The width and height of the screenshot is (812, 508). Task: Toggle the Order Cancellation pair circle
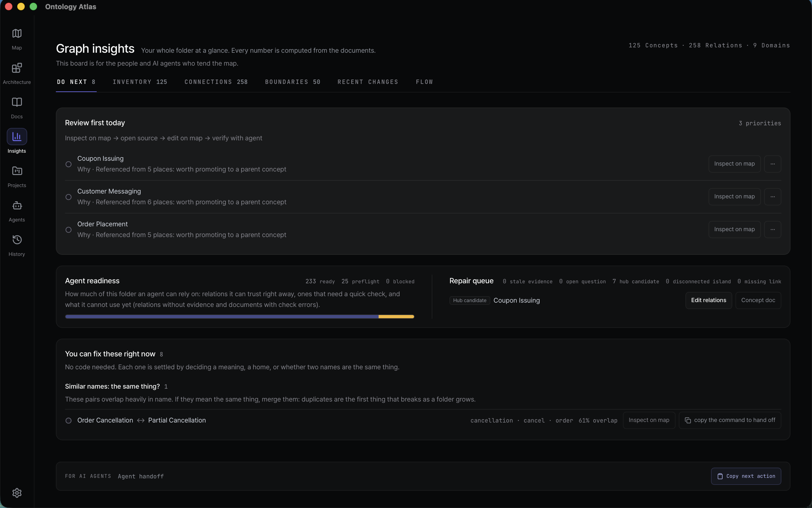(x=68, y=420)
